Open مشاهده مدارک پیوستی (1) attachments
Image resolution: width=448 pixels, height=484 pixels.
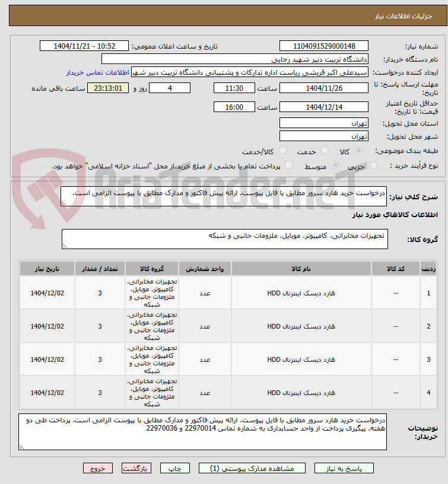[252, 468]
